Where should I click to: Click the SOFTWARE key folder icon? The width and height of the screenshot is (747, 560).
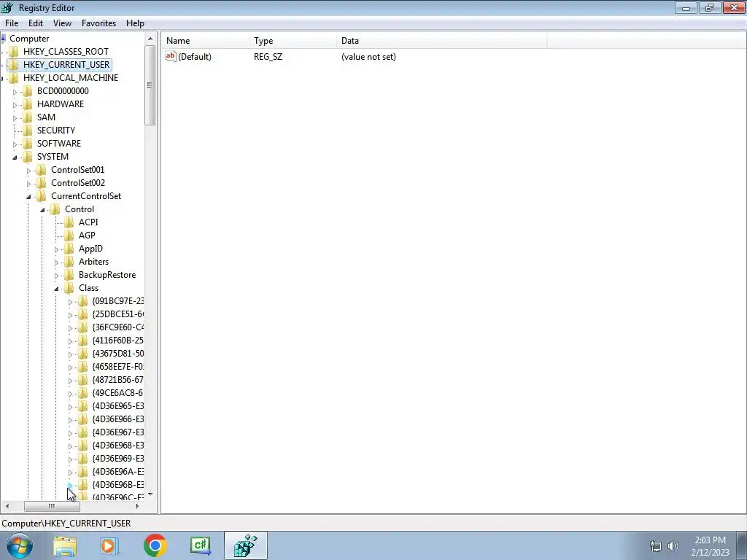[x=28, y=144]
